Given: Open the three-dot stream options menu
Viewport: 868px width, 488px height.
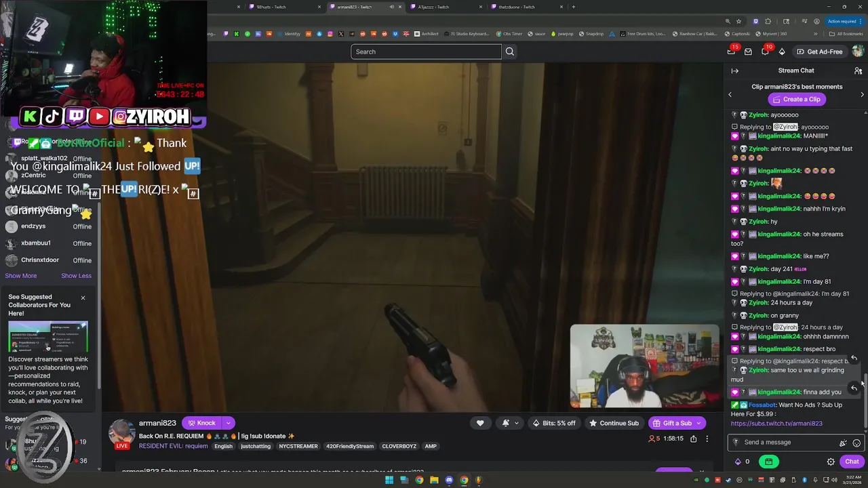Looking at the screenshot, I should click(x=707, y=439).
